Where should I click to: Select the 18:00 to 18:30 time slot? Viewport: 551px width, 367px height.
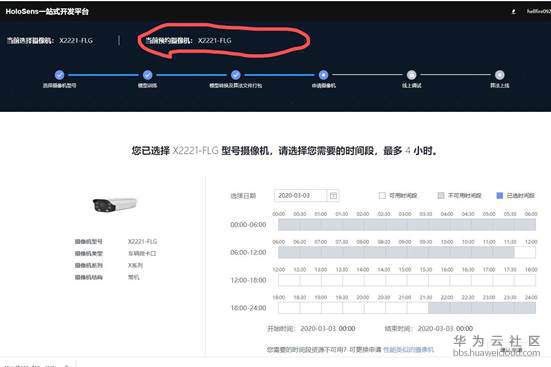tap(289, 308)
